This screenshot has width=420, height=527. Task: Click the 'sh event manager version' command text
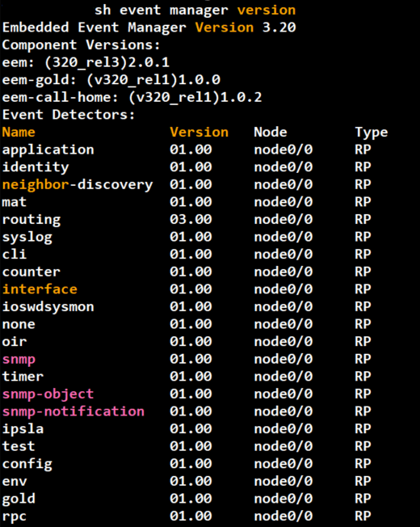[x=195, y=10]
